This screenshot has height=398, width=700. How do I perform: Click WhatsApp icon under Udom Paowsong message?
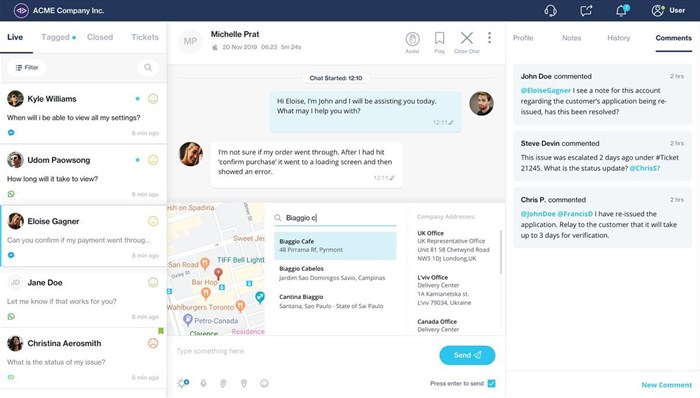point(11,194)
